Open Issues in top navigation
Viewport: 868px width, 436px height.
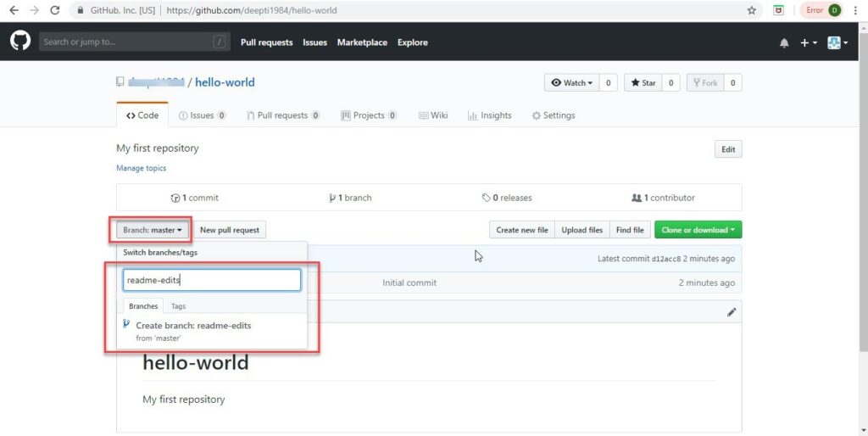point(314,42)
